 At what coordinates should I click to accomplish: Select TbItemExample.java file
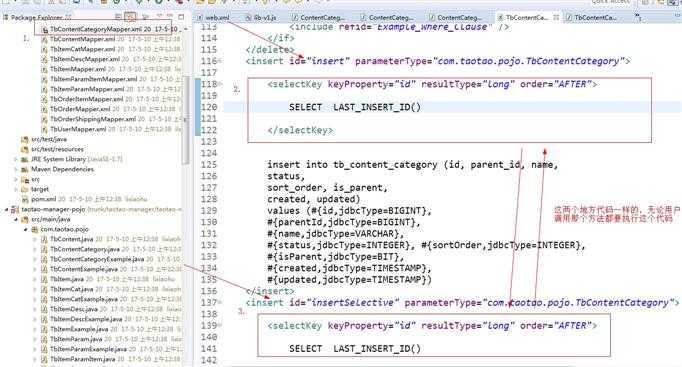(77, 329)
